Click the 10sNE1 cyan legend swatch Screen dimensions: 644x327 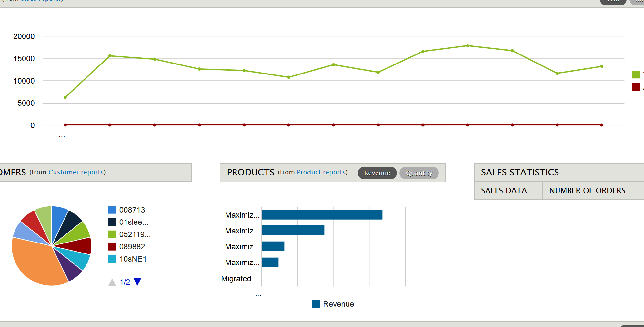coord(112,259)
